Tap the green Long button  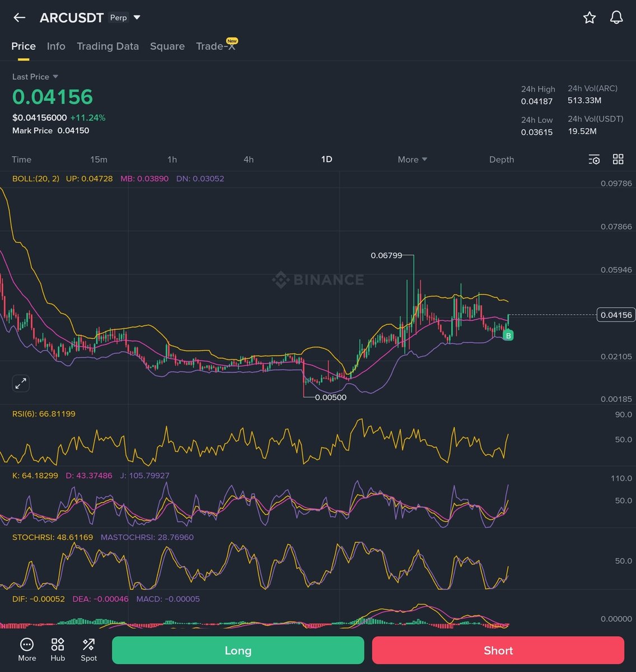(x=238, y=650)
